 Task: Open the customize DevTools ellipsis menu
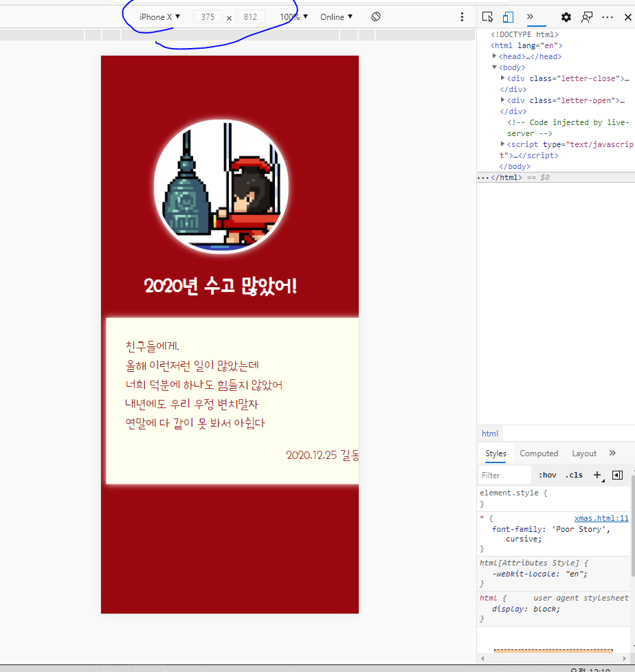[x=607, y=17]
